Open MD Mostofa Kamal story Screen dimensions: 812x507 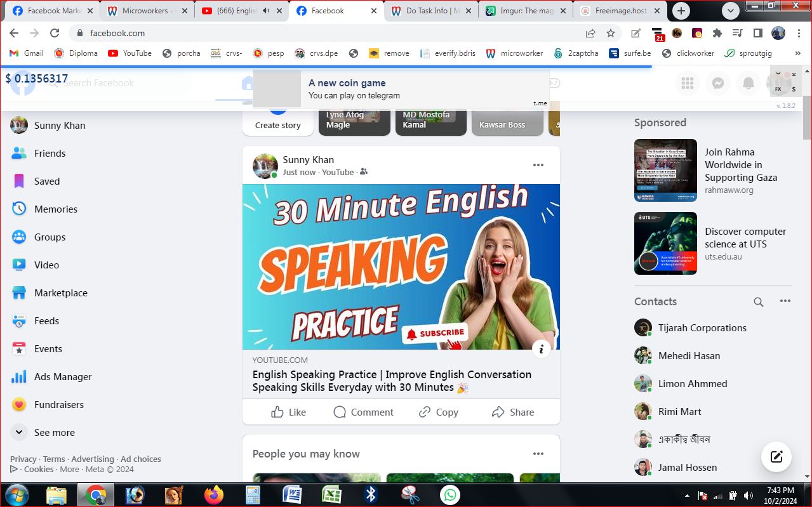(431, 119)
